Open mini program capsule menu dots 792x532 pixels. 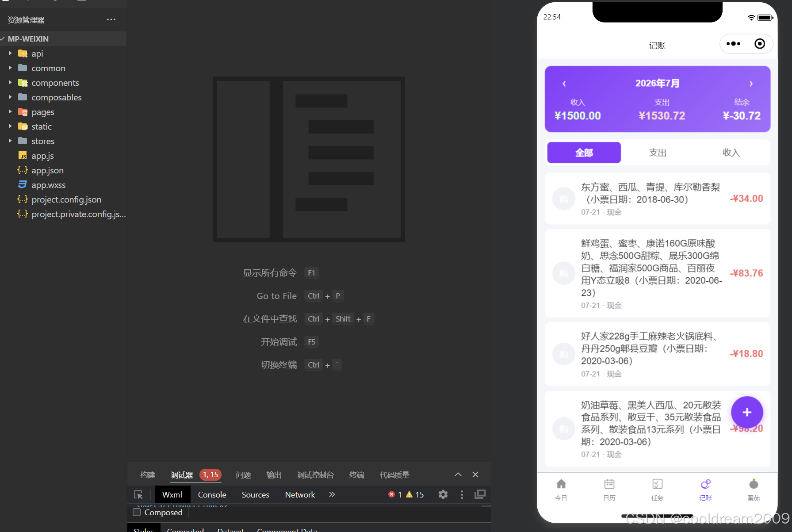[x=733, y=44]
